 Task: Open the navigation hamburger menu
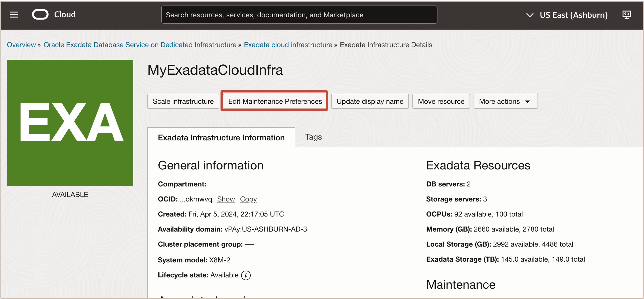[14, 14]
